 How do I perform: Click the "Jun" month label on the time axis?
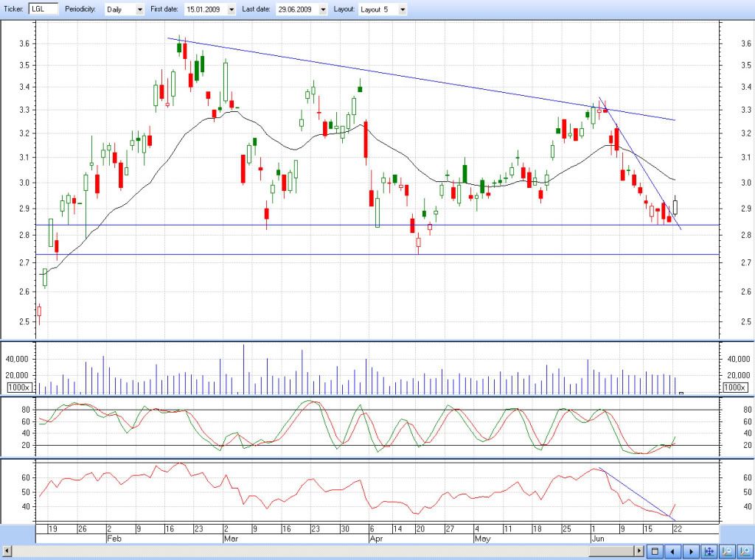(x=597, y=539)
